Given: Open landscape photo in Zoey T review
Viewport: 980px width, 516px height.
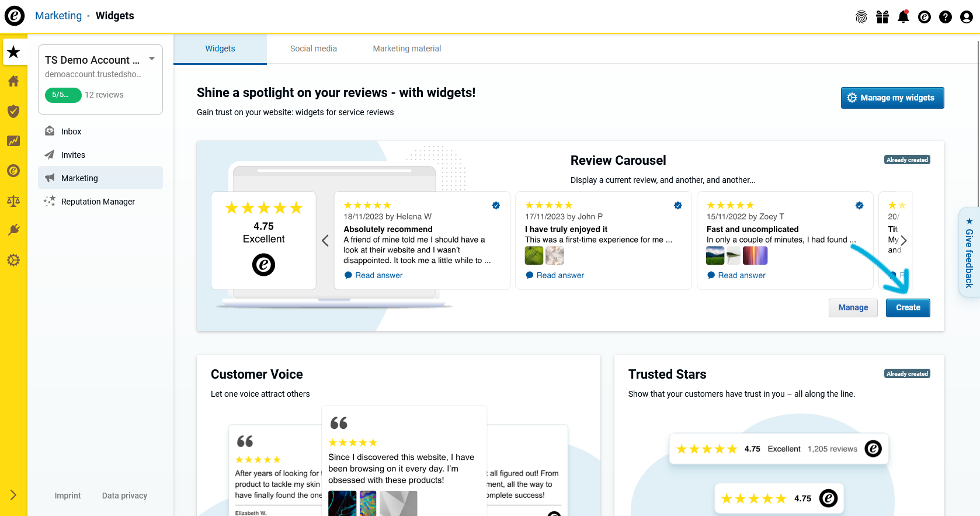Looking at the screenshot, I should [x=715, y=255].
